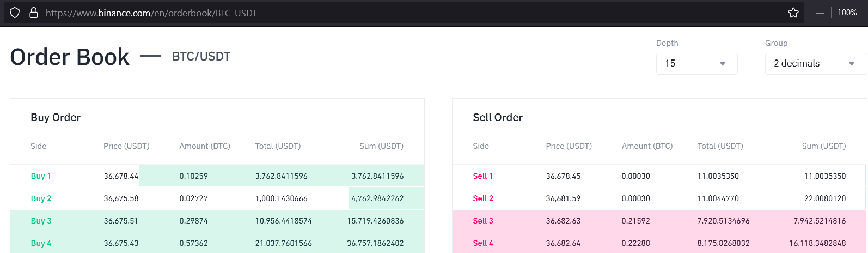
Task: Click buy total 1,000.1430666
Action: coord(281,198)
